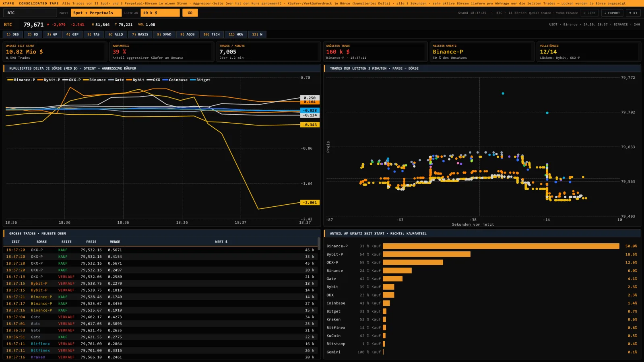Toggle the LINK button in the header
This screenshot has height=362, width=644.
pos(590,13)
